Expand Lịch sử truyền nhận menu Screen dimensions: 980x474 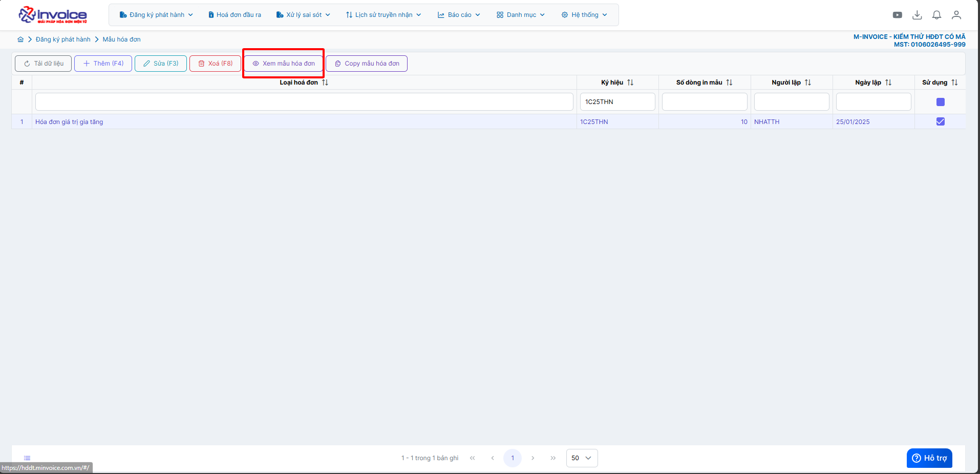click(384, 15)
